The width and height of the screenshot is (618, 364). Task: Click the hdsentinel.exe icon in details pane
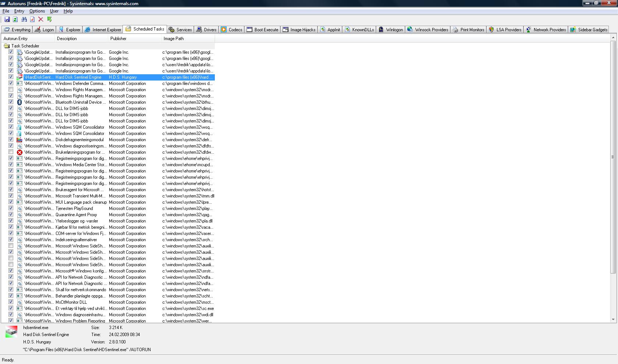point(11,332)
